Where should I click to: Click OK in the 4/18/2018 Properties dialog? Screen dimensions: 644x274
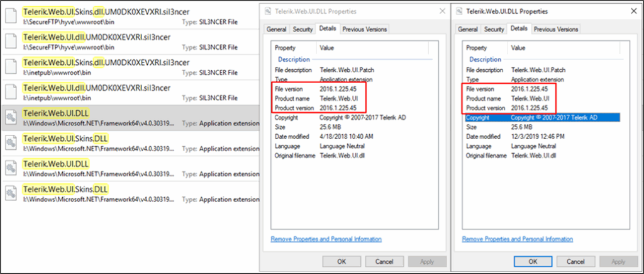pyautogui.click(x=341, y=261)
